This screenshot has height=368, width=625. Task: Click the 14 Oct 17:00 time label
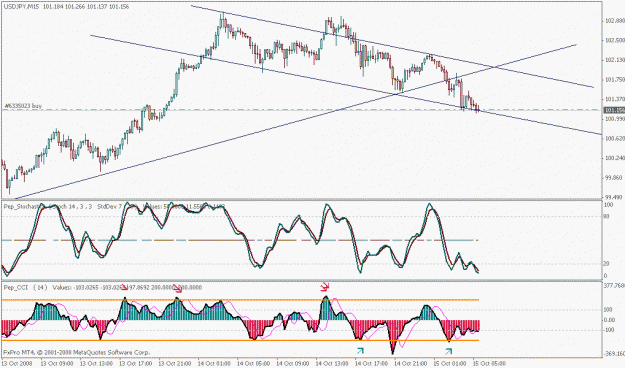[370, 364]
